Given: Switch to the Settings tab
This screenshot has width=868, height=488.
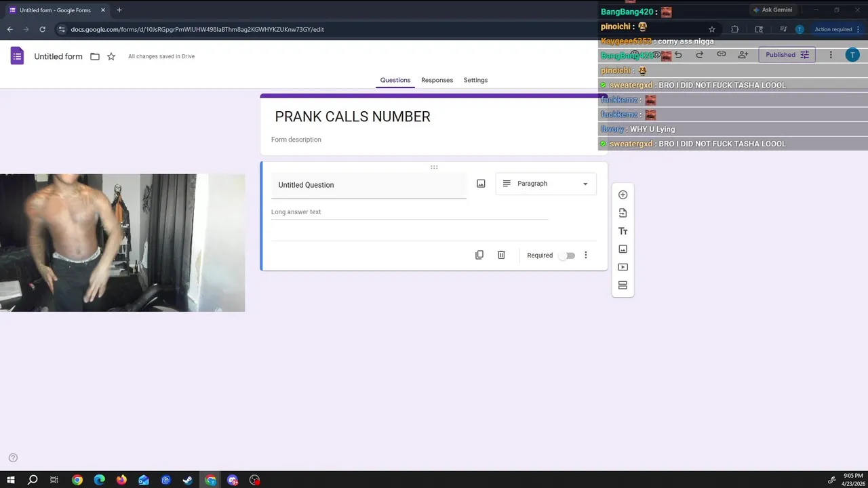Looking at the screenshot, I should (475, 80).
